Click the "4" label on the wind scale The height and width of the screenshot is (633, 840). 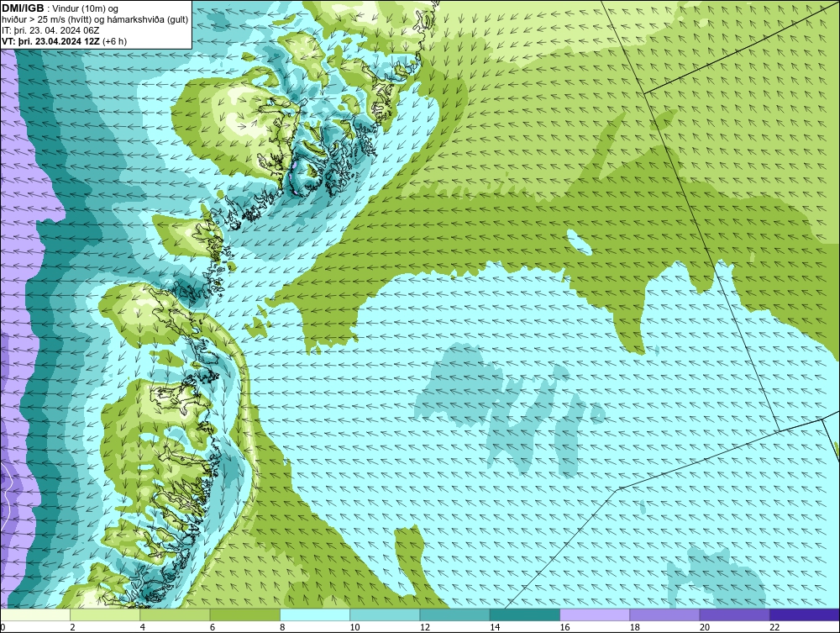pos(143,628)
